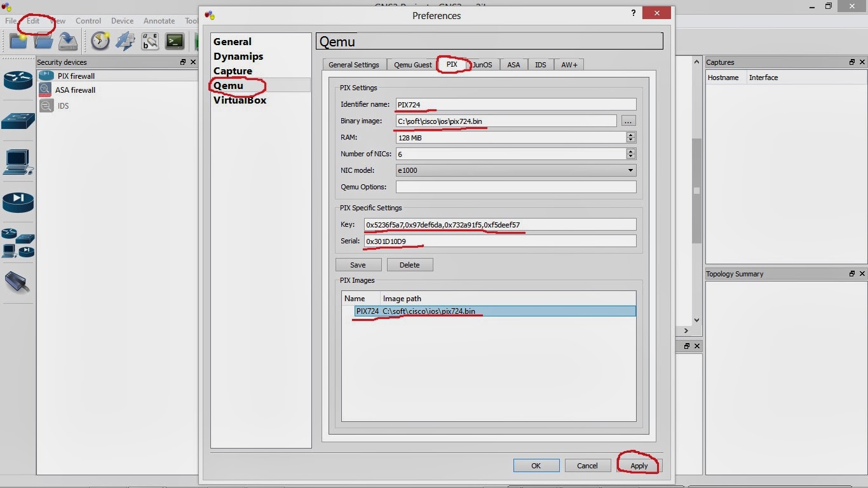Image resolution: width=868 pixels, height=488 pixels.
Task: Click the Import/Export configs arrow icon
Action: 125,41
